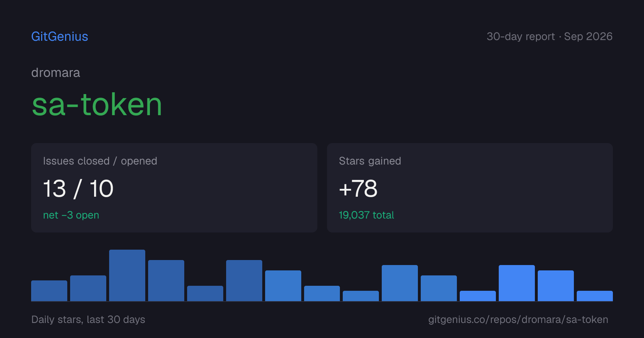Click the second-to-last chart bar
Viewport: 644px width, 338px height.
coord(556,286)
